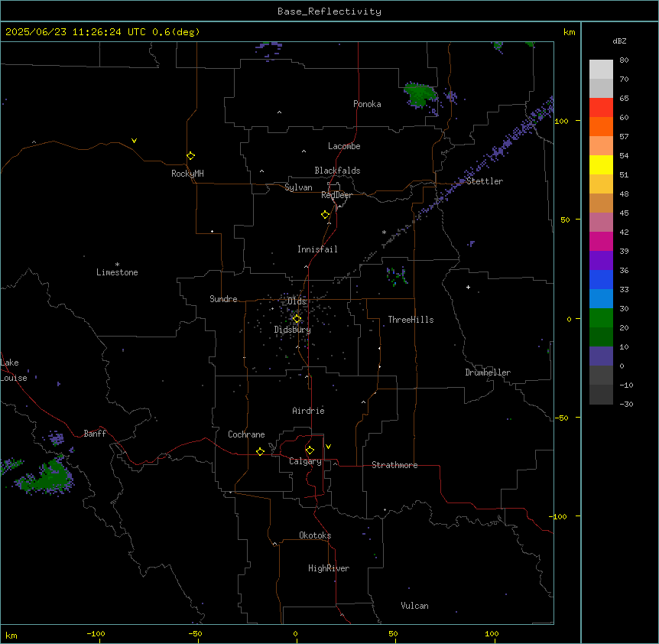Image resolution: width=659 pixels, height=644 pixels.
Task: Click the Banff label
Action: [95, 434]
